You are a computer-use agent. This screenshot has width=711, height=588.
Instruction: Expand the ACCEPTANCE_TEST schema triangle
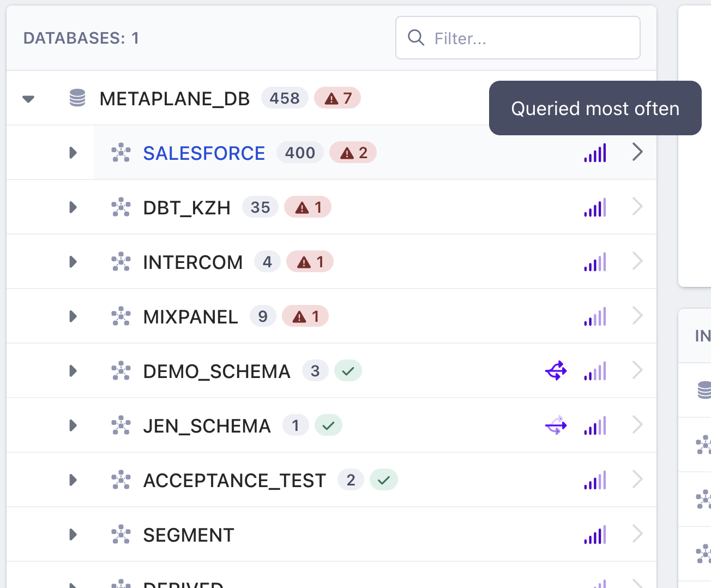[73, 480]
